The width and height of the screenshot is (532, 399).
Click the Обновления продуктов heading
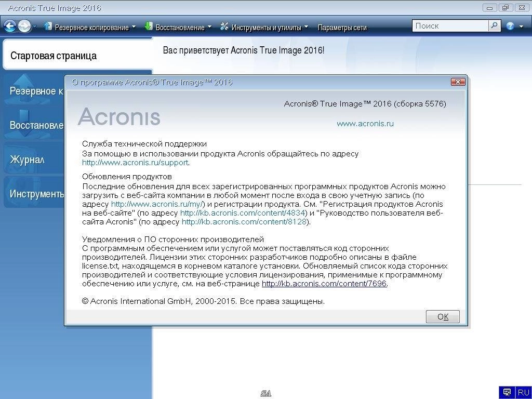click(127, 177)
